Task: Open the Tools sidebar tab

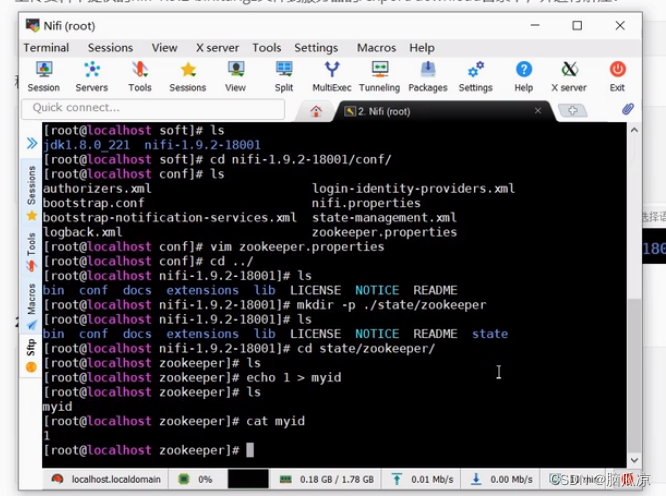Action: (x=32, y=252)
